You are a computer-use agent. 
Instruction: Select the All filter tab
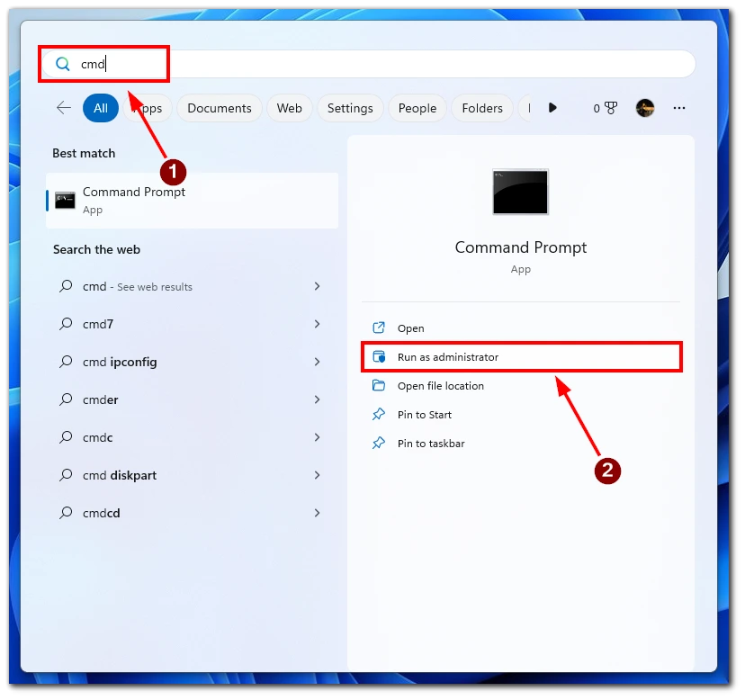coord(100,108)
